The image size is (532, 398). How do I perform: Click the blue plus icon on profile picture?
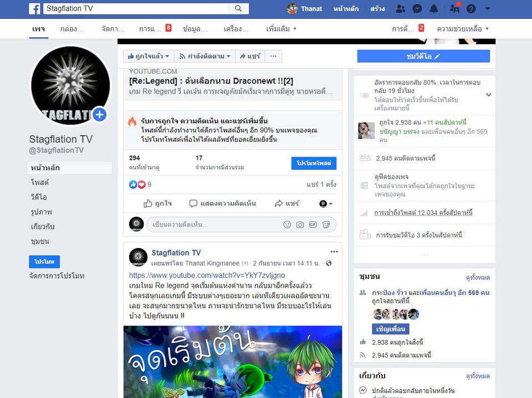[99, 115]
